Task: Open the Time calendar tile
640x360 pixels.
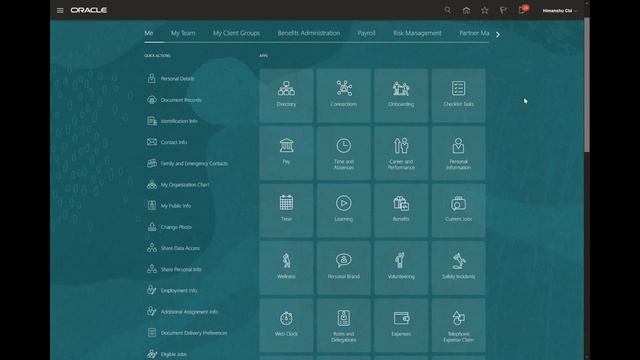Action: 286,210
